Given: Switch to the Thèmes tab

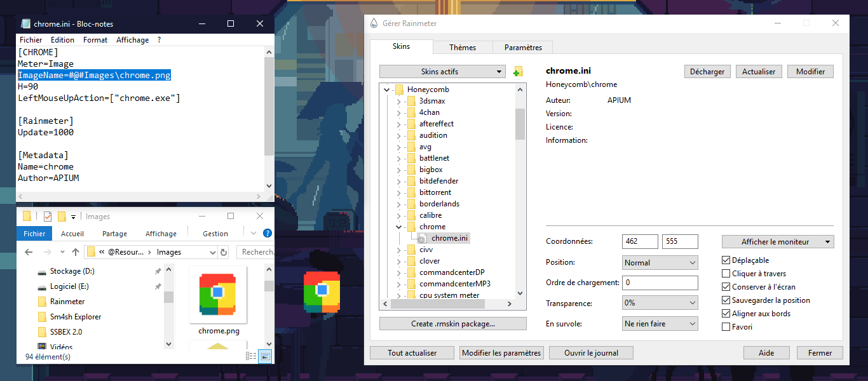Looking at the screenshot, I should pyautogui.click(x=463, y=48).
